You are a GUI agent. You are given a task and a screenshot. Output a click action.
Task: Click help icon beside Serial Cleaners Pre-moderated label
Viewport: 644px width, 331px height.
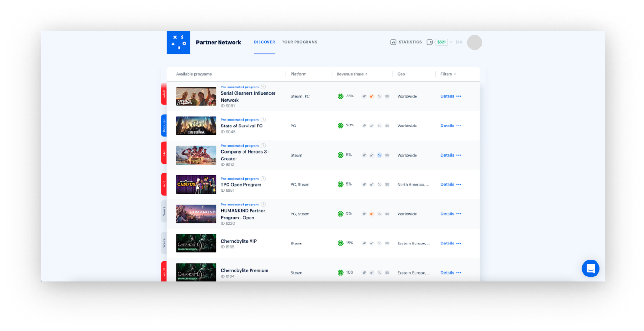coord(263,87)
